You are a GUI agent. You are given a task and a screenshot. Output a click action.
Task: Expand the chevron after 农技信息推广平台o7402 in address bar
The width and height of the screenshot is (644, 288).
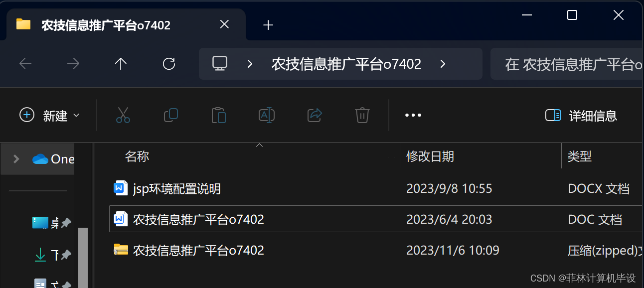click(x=443, y=64)
